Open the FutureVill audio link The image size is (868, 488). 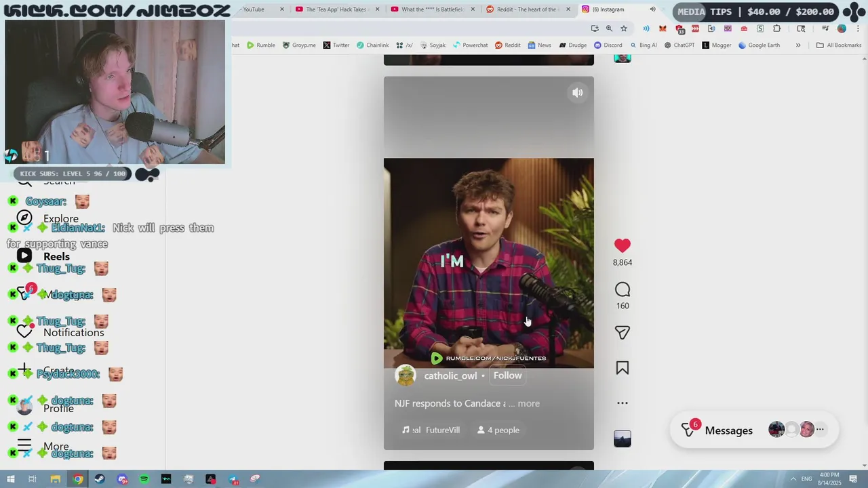pyautogui.click(x=431, y=430)
